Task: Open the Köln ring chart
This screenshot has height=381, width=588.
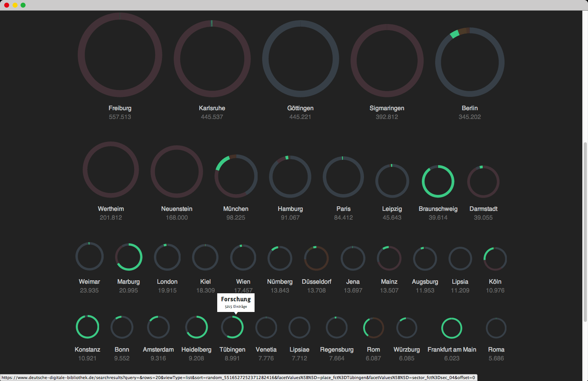Action: click(495, 259)
